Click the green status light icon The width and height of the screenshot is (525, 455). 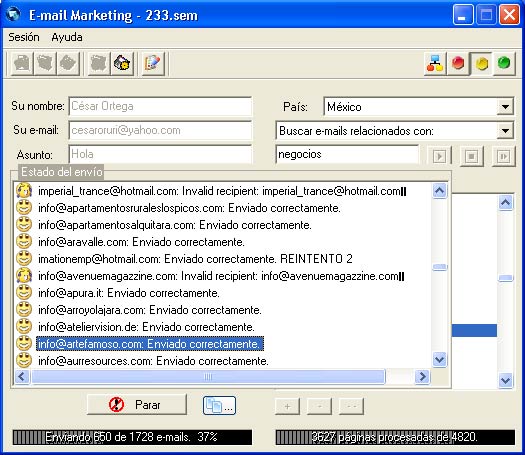coord(504,63)
